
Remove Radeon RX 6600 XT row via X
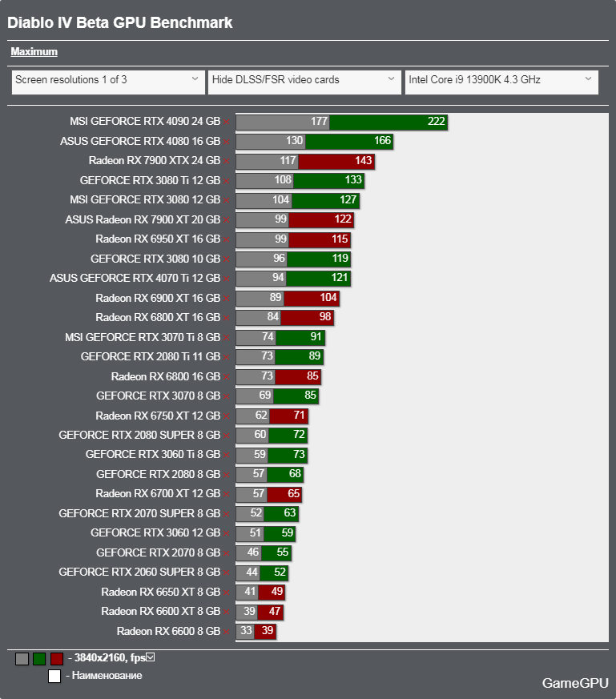tap(227, 613)
